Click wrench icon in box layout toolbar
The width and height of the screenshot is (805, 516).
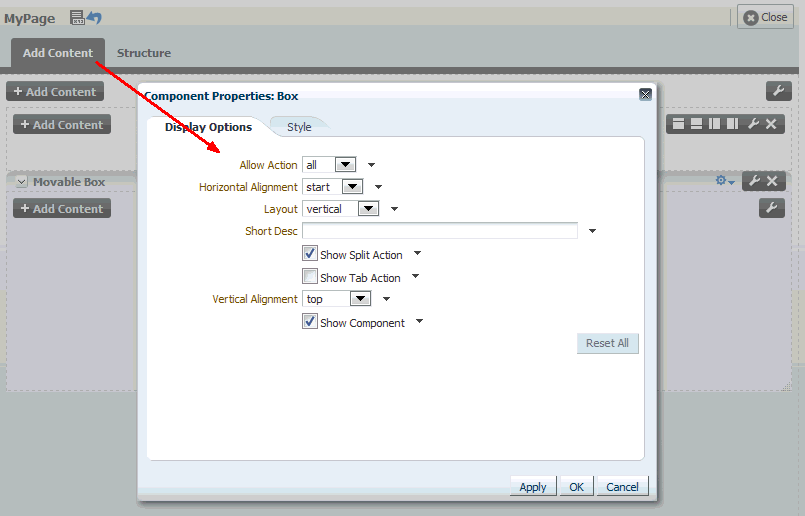[753, 124]
